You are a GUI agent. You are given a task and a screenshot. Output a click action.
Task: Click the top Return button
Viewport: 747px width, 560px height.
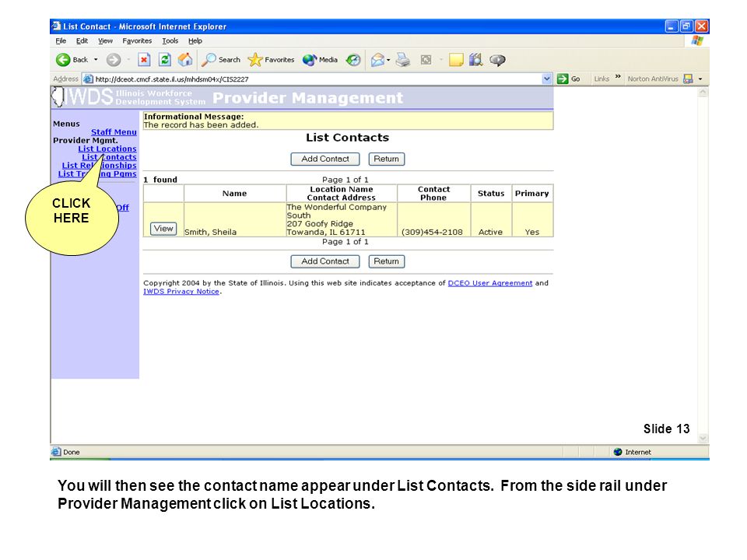point(387,159)
